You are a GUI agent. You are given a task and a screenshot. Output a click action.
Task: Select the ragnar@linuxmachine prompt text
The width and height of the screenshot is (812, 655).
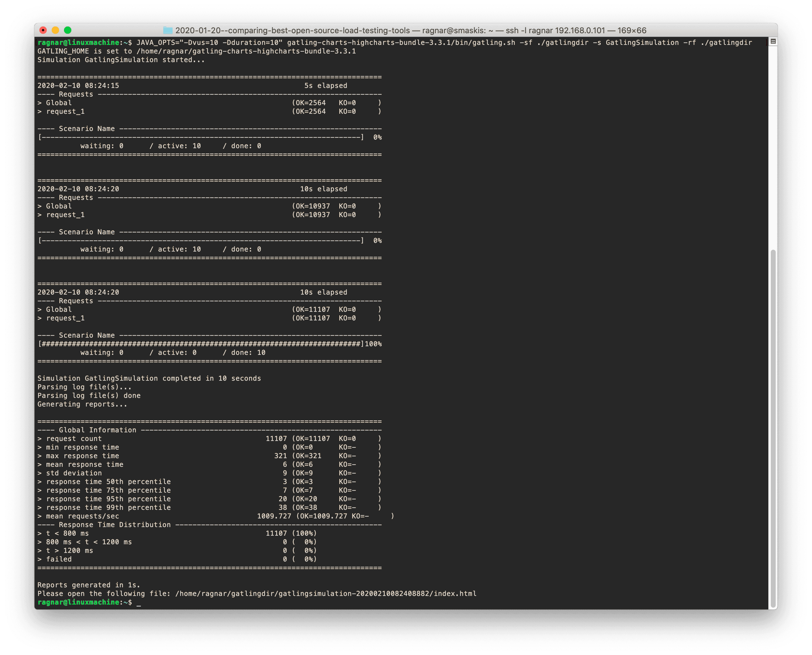coord(78,43)
